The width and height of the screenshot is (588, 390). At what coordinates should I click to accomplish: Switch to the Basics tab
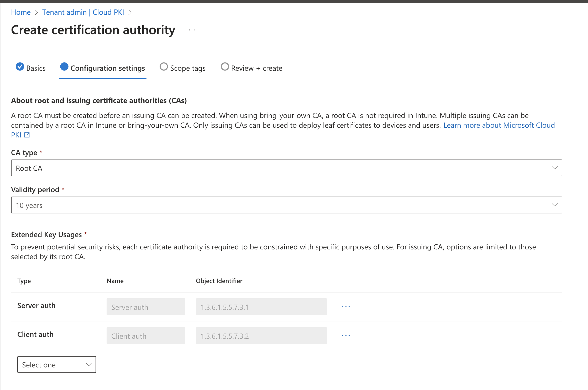[x=31, y=68]
